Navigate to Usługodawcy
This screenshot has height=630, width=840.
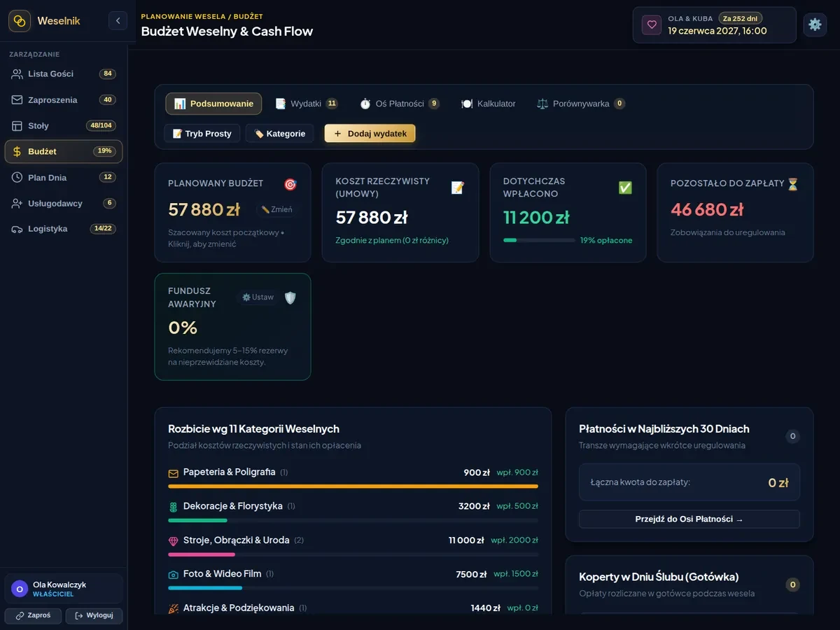[64, 204]
